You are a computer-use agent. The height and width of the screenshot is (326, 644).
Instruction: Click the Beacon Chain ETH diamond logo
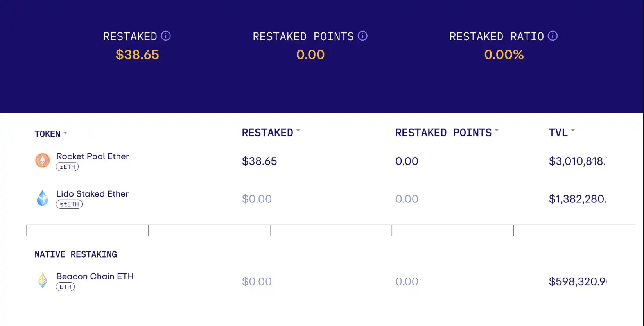point(43,280)
